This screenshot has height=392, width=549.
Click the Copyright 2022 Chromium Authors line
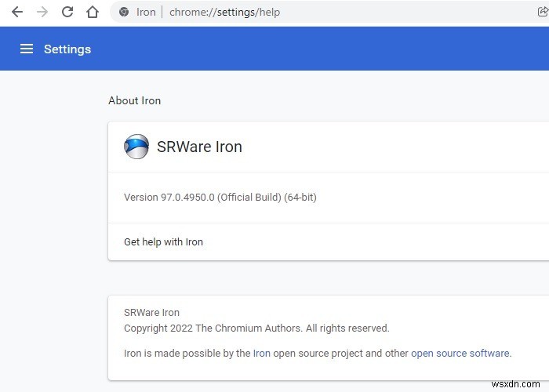click(256, 328)
